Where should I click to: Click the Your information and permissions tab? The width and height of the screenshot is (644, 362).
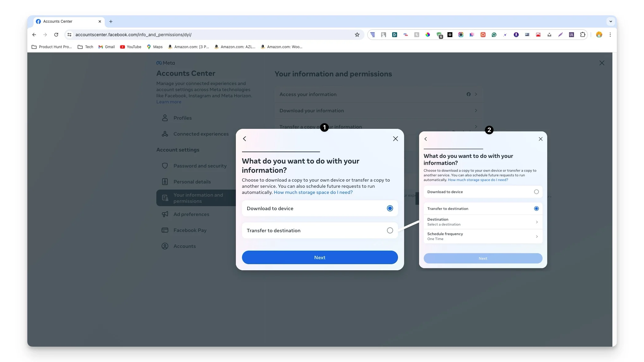click(x=198, y=198)
